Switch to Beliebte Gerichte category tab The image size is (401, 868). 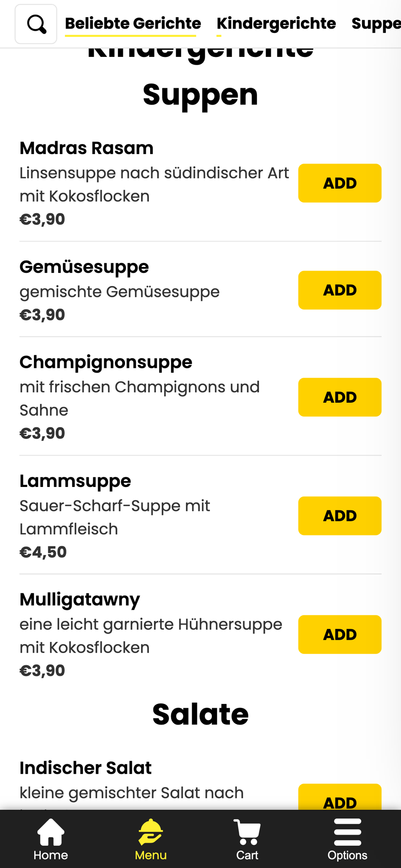(x=133, y=23)
